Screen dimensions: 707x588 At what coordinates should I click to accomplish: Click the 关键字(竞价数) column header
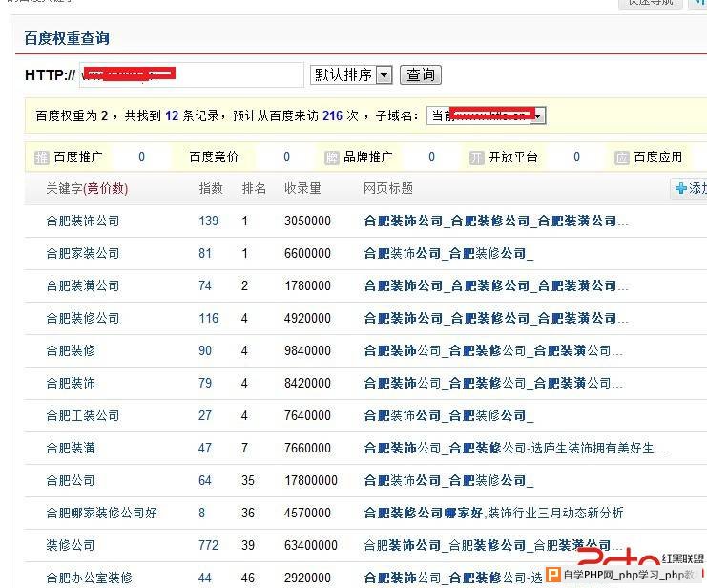click(x=87, y=188)
